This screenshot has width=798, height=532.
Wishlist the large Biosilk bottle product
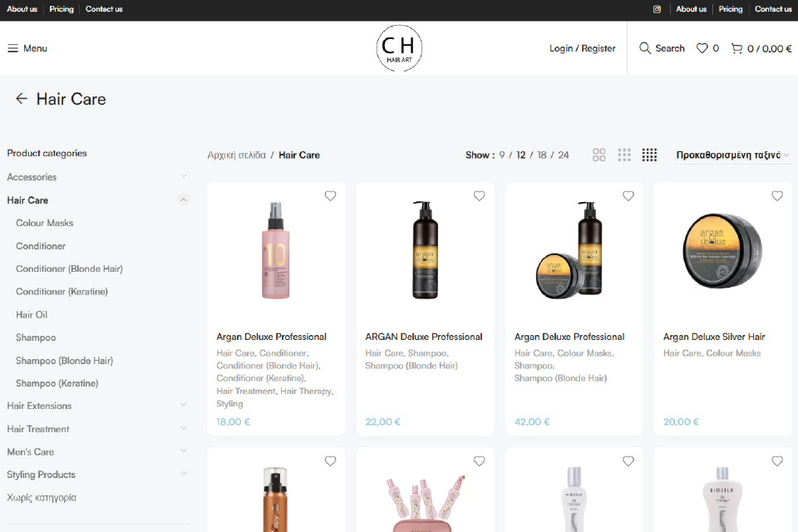pyautogui.click(x=777, y=461)
